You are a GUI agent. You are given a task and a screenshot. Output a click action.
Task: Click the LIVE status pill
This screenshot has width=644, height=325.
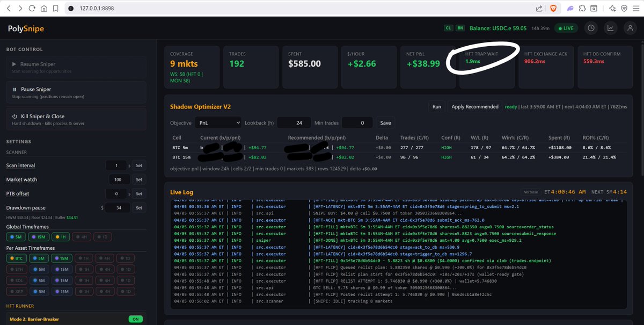[x=566, y=28]
